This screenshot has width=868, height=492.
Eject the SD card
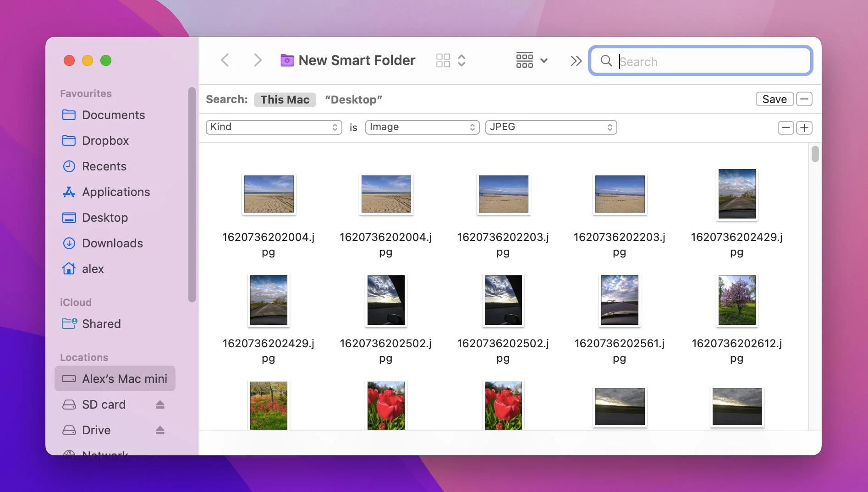click(159, 405)
